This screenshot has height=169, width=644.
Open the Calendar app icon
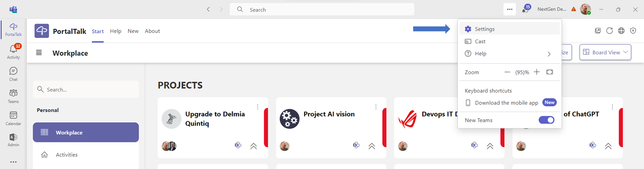(13, 118)
